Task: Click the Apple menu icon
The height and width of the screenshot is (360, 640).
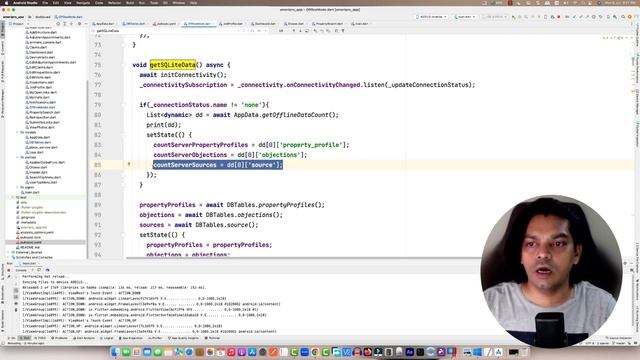Action: coord(6,3)
